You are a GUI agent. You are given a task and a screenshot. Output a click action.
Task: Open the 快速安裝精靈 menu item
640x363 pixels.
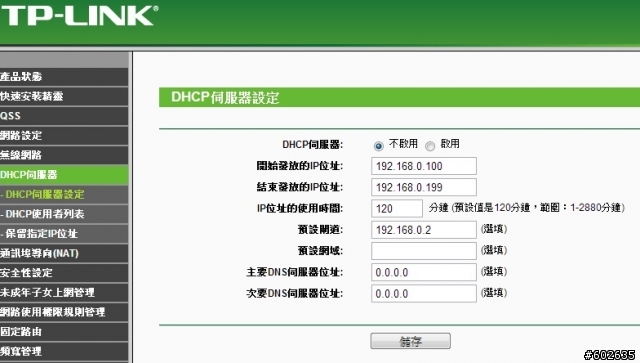[x=64, y=96]
